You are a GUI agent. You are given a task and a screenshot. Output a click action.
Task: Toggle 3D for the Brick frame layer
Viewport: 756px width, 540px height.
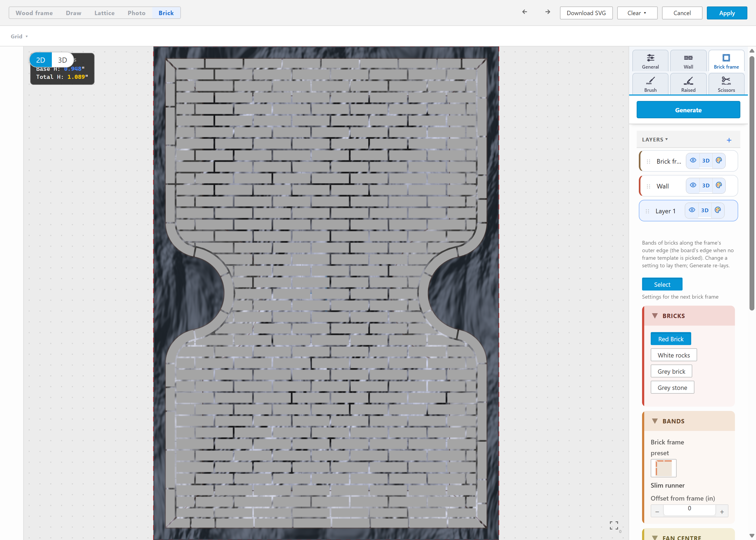(x=706, y=160)
